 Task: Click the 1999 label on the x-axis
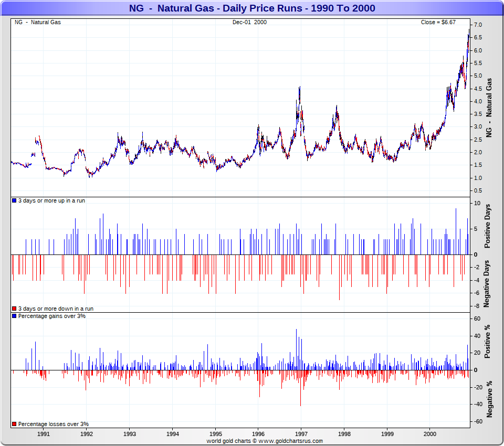coord(387,434)
